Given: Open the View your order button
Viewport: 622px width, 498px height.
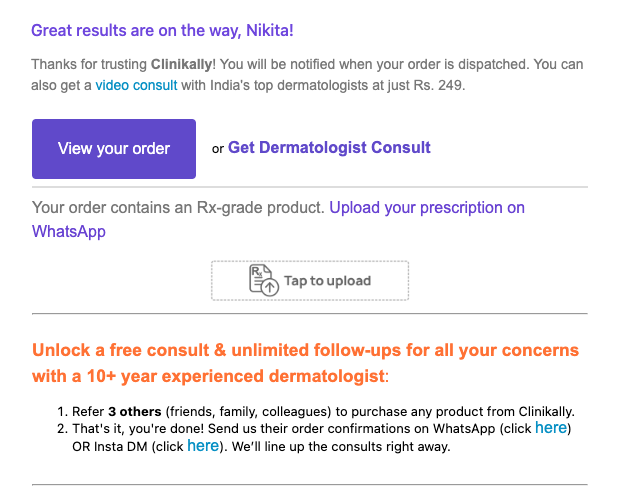Looking at the screenshot, I should (x=114, y=149).
